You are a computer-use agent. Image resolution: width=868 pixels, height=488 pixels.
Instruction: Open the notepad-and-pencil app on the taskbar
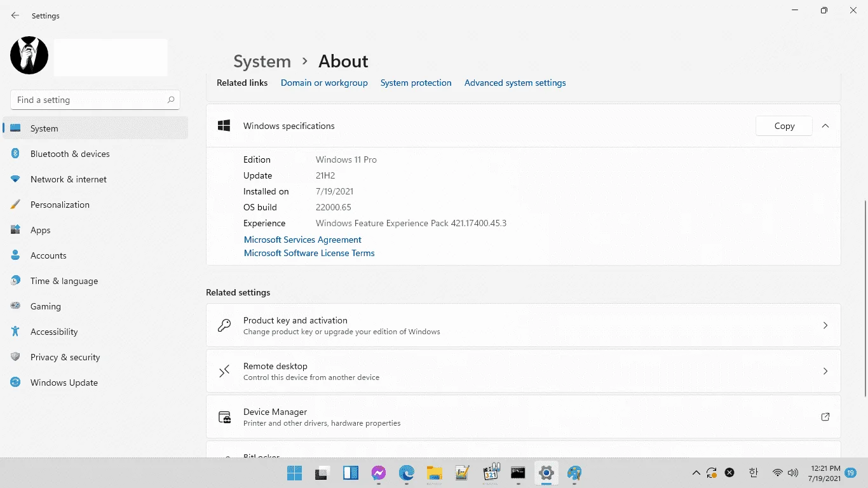(x=463, y=473)
